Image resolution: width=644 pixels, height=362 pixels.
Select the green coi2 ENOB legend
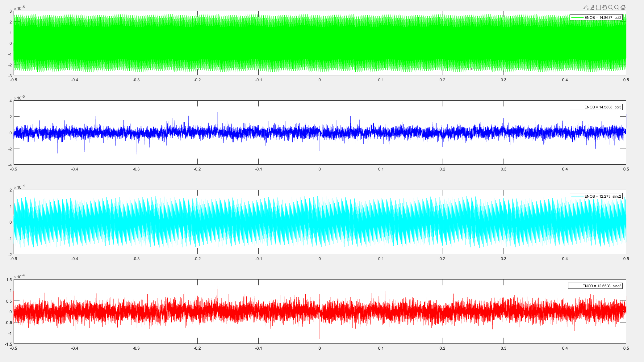pyautogui.click(x=596, y=18)
